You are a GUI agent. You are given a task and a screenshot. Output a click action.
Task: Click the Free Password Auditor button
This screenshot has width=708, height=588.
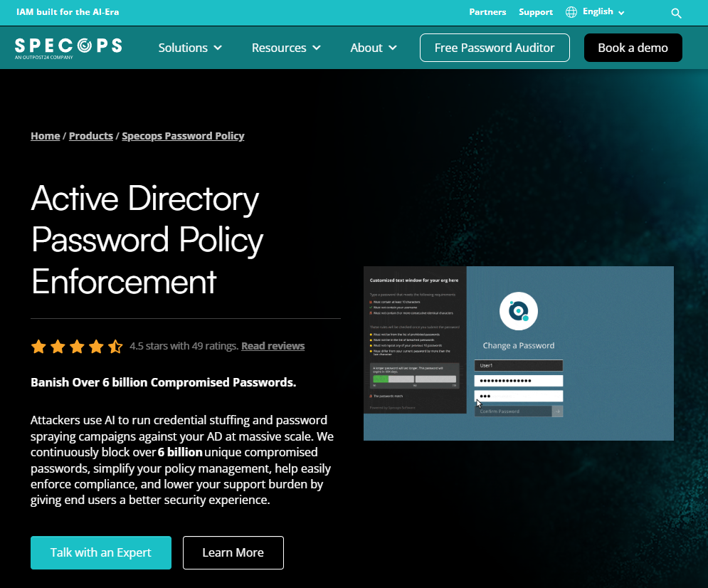495,48
